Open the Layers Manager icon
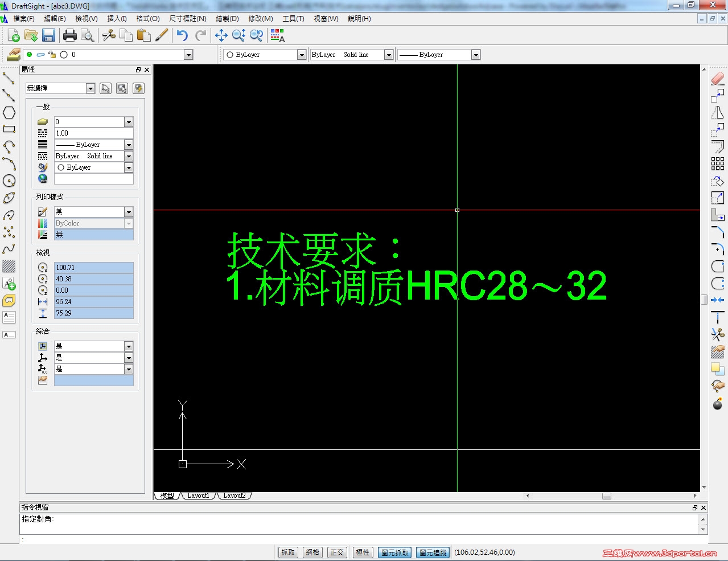 [13, 55]
